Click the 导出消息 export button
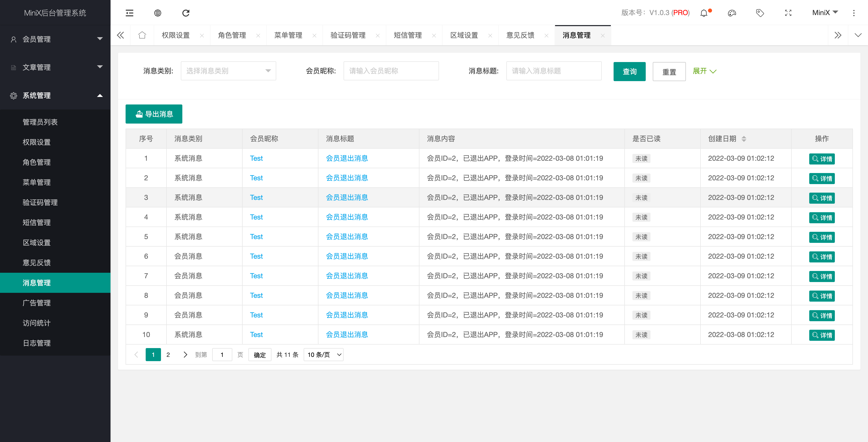This screenshot has width=868, height=442. pos(154,114)
